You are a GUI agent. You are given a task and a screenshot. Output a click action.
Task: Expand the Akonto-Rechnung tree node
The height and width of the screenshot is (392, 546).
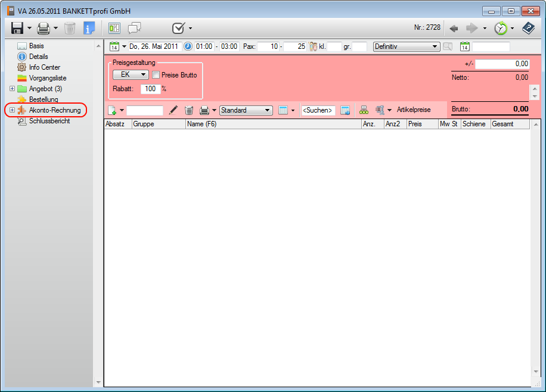(x=12, y=110)
